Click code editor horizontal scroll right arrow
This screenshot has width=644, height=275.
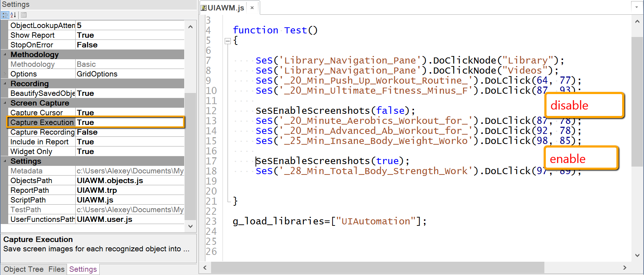click(x=625, y=267)
